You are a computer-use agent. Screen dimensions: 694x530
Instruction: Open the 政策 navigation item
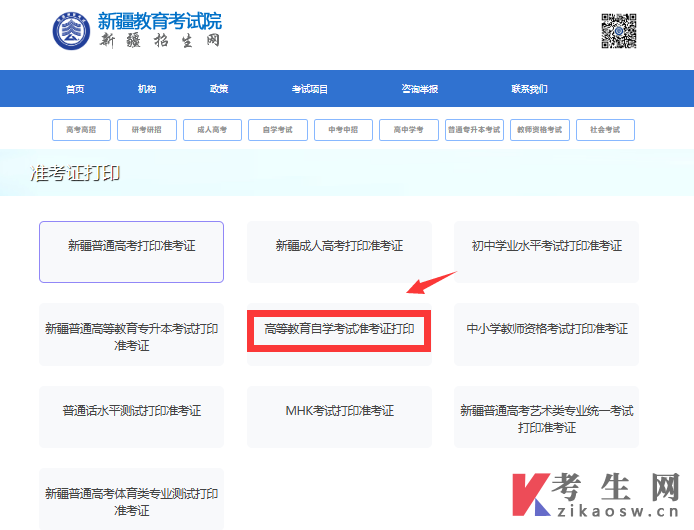pos(219,89)
